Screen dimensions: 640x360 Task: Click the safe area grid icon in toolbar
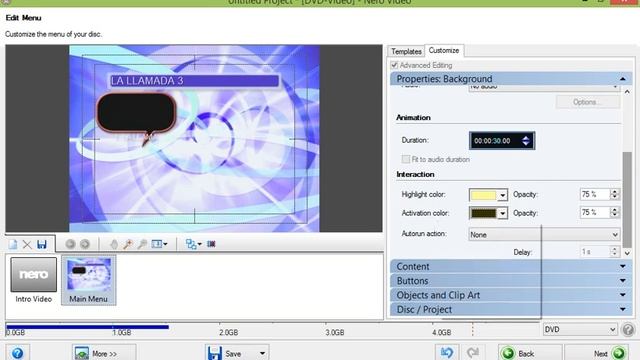(211, 244)
